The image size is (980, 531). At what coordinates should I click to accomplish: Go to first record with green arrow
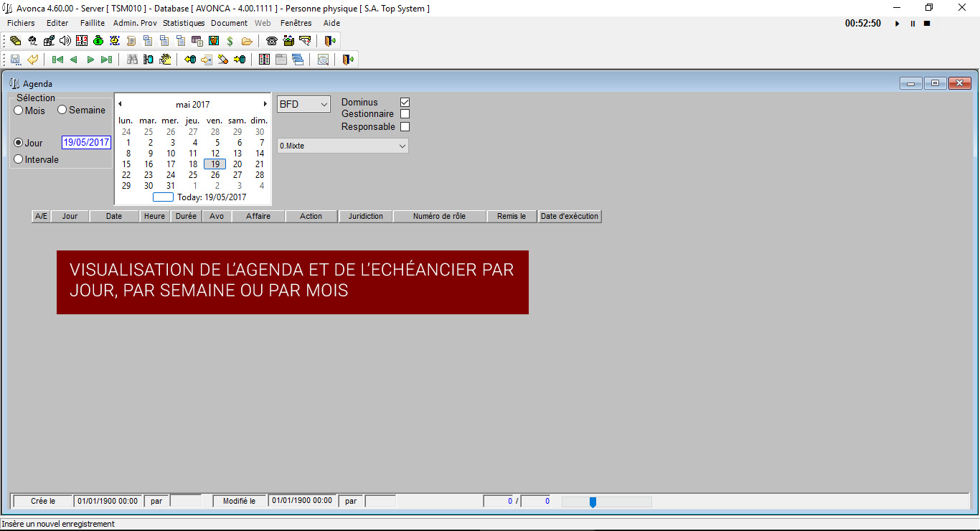coord(57,60)
